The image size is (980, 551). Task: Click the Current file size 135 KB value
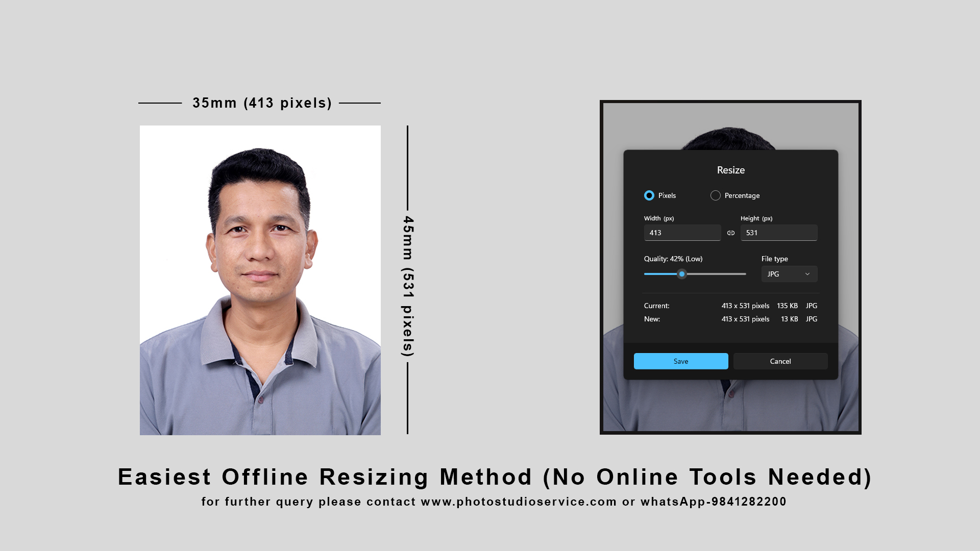(787, 306)
